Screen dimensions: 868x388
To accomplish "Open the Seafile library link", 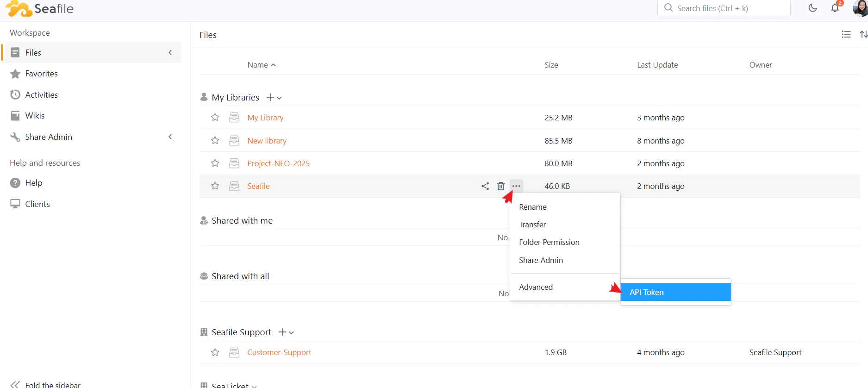I will point(258,186).
